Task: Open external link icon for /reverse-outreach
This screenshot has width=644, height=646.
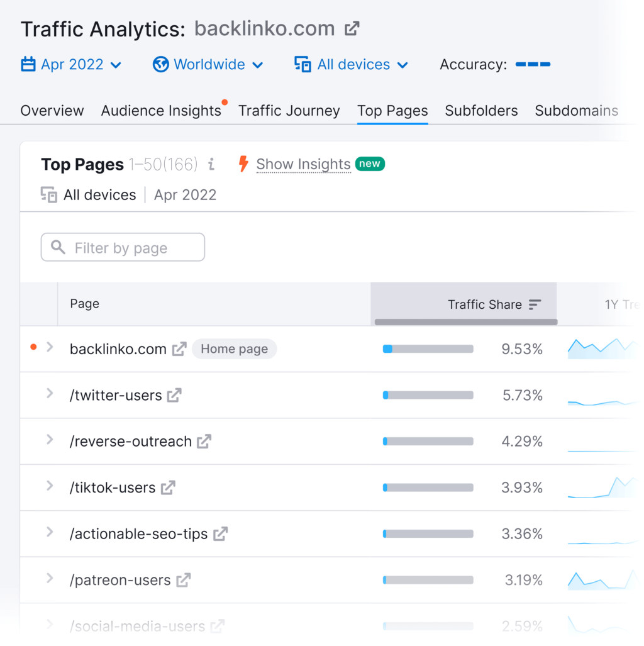Action: pos(204,442)
